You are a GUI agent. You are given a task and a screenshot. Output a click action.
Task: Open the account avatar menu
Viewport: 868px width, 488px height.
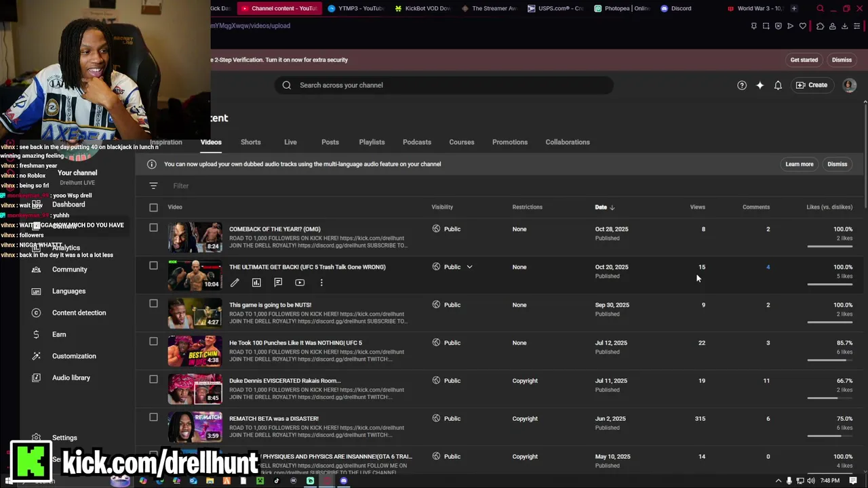click(x=849, y=85)
